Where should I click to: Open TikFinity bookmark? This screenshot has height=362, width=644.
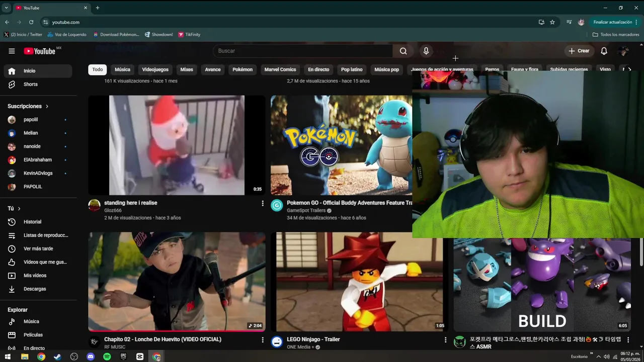click(189, 35)
